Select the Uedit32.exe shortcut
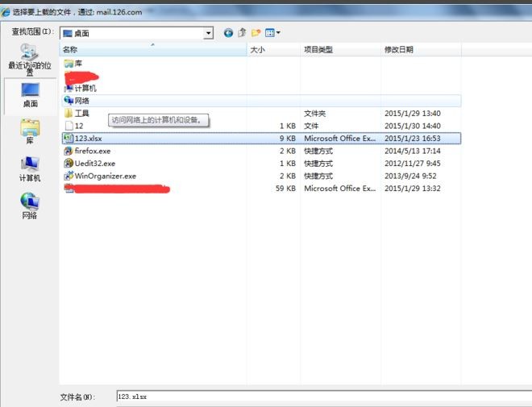 coord(94,164)
